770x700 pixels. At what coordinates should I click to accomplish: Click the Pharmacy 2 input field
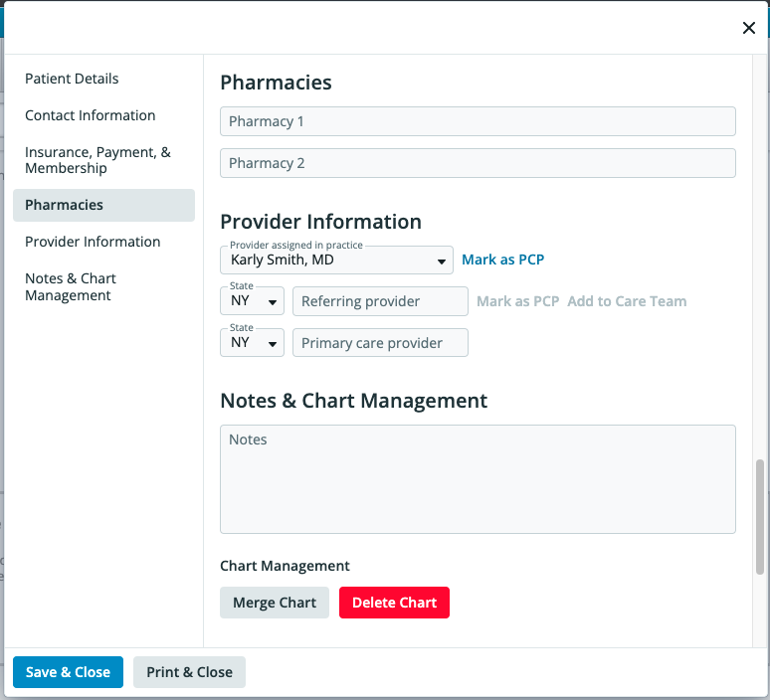tap(478, 163)
